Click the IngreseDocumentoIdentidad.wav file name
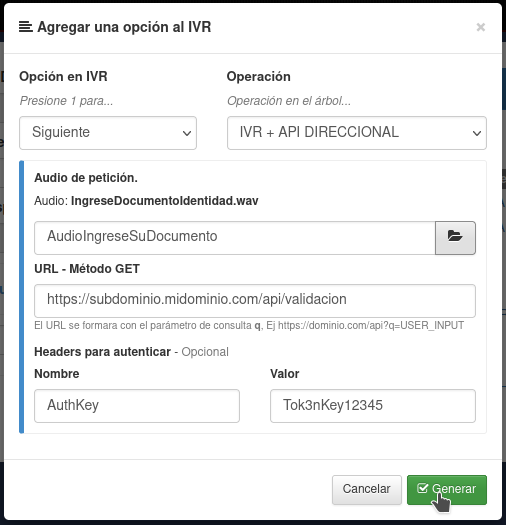This screenshot has height=525, width=506. tap(164, 201)
